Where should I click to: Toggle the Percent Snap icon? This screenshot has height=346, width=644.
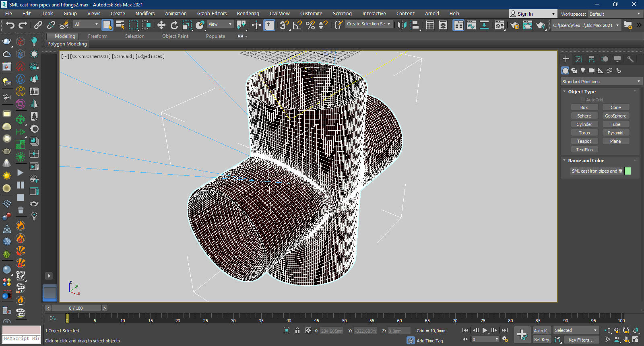click(x=310, y=25)
